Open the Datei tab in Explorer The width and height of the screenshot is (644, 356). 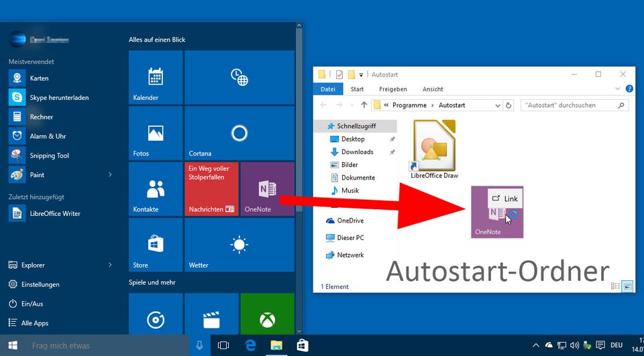[328, 89]
